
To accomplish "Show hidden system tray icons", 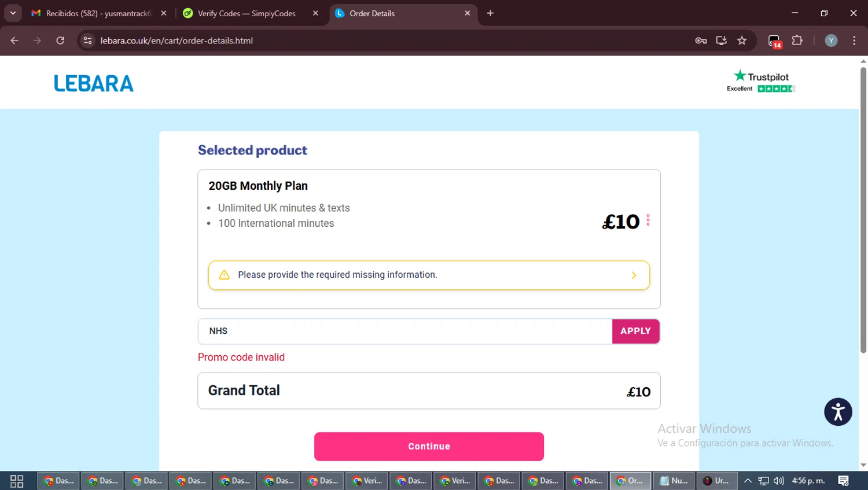I will [x=748, y=481].
